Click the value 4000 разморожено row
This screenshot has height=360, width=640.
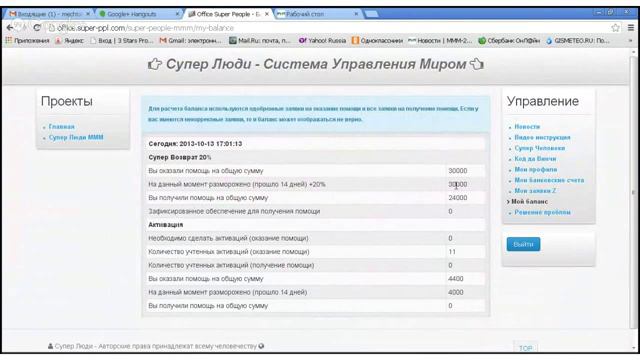[x=456, y=292]
